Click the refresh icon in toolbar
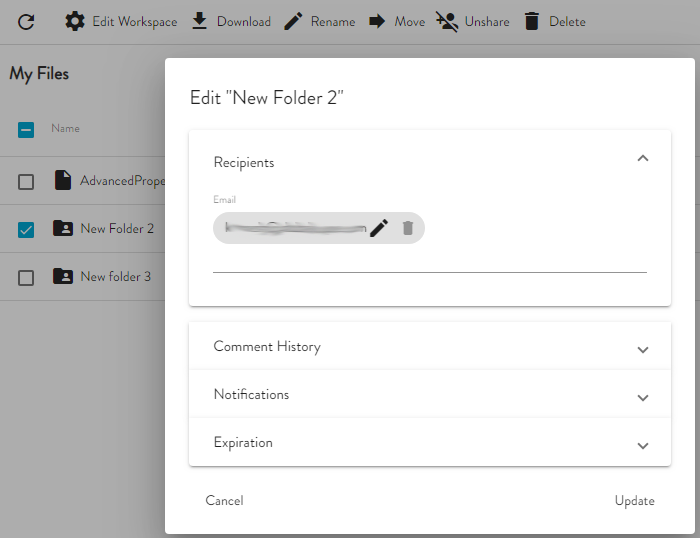This screenshot has width=700, height=538. (x=26, y=21)
